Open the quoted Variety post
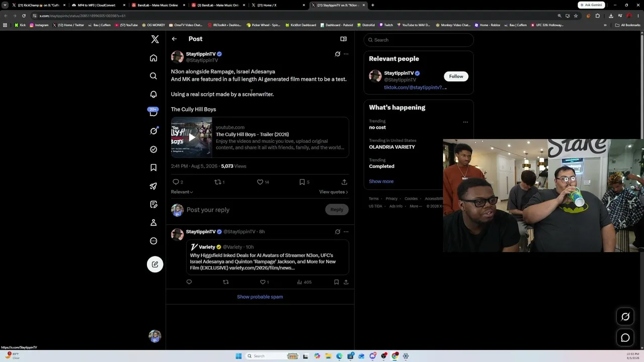 267,257
